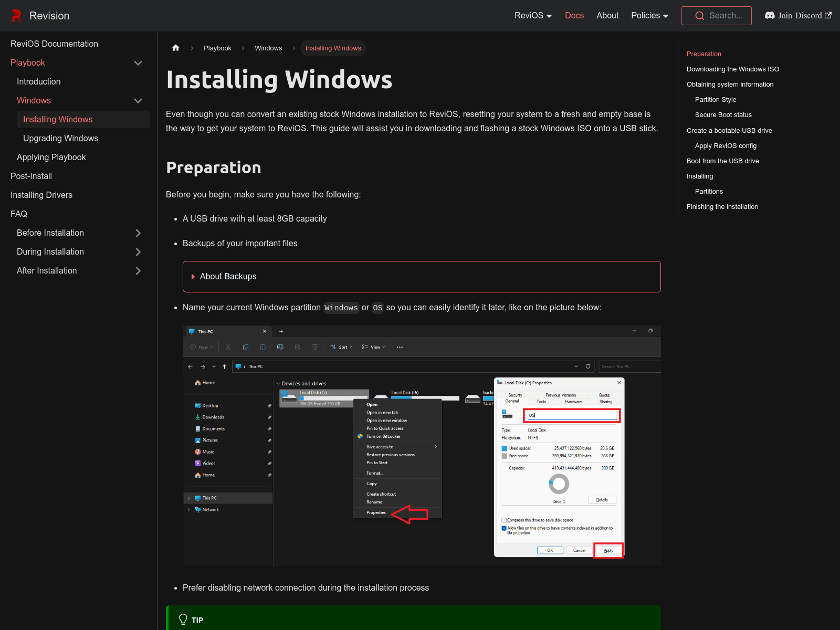Jump to Boot from the USB drive

click(722, 161)
